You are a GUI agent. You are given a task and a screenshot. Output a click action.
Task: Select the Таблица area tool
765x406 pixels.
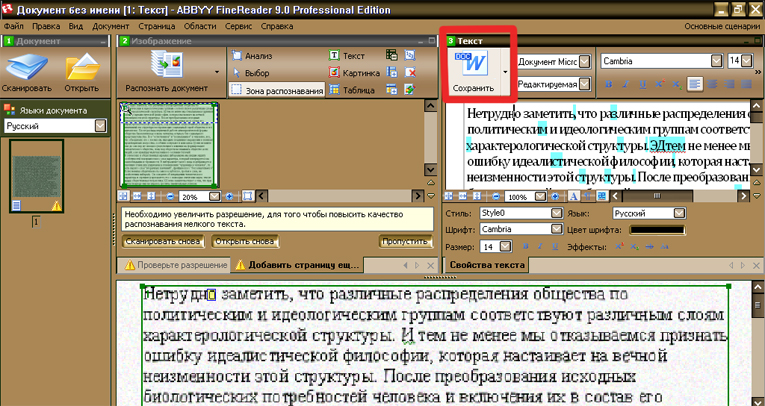(x=351, y=90)
